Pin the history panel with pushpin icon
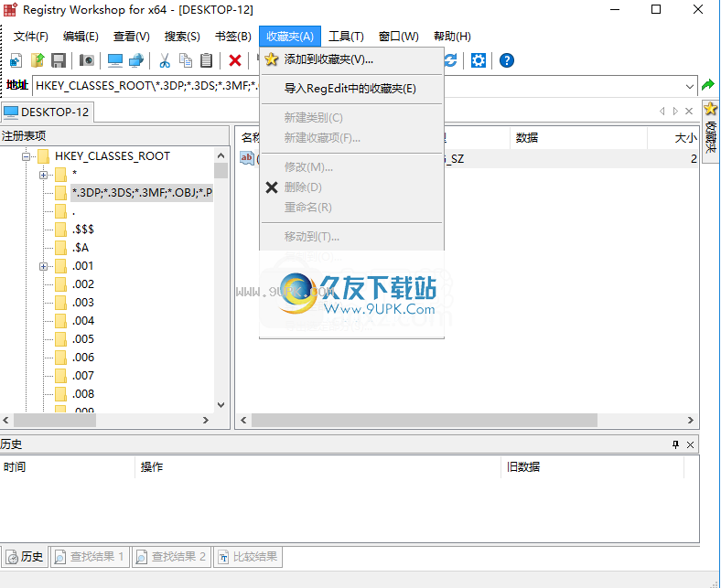721x588 pixels. pyautogui.click(x=675, y=444)
